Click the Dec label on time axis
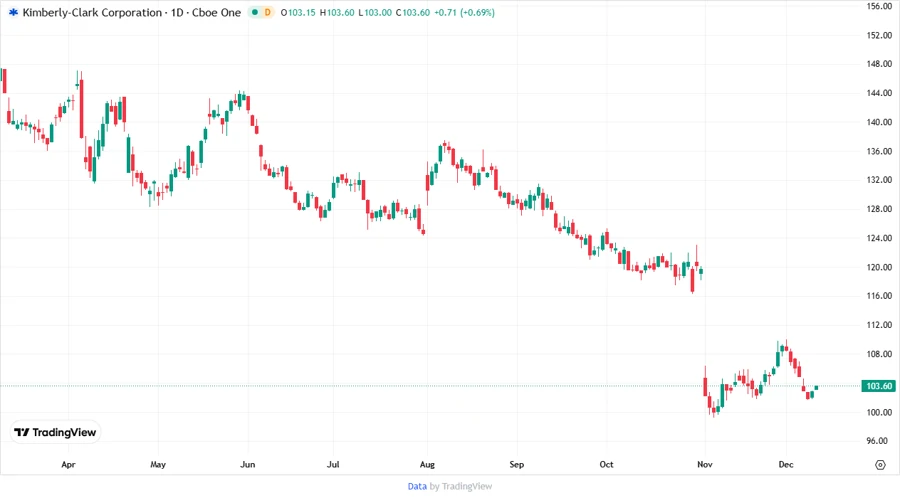The height and width of the screenshot is (498, 900). click(x=786, y=465)
